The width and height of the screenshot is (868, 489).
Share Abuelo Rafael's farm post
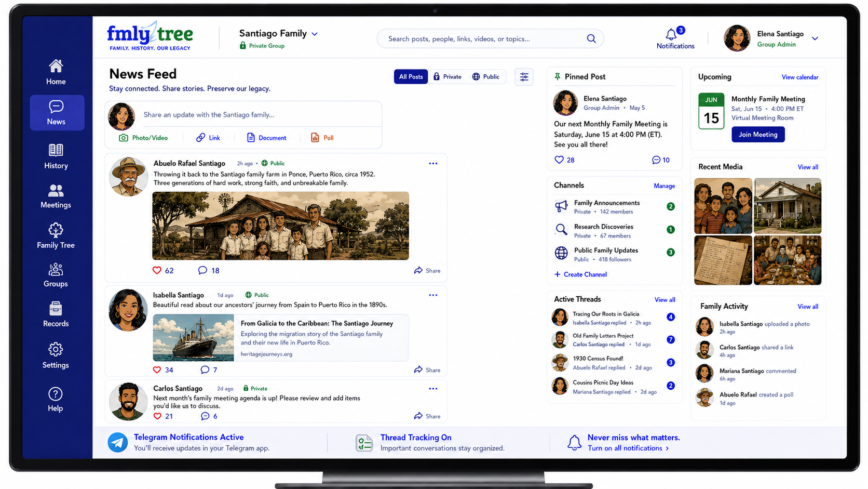[x=427, y=270]
